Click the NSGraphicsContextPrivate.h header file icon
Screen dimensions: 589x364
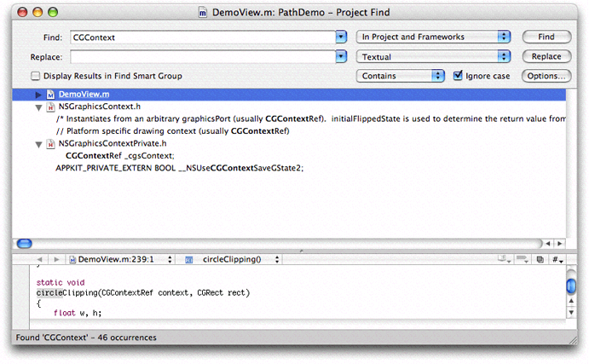(x=50, y=145)
